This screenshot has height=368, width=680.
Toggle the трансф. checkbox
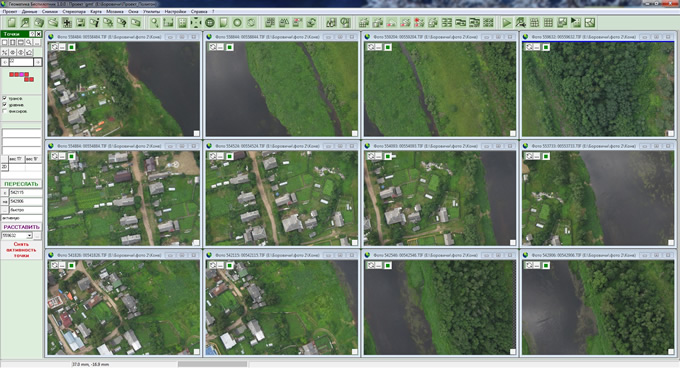click(x=5, y=98)
